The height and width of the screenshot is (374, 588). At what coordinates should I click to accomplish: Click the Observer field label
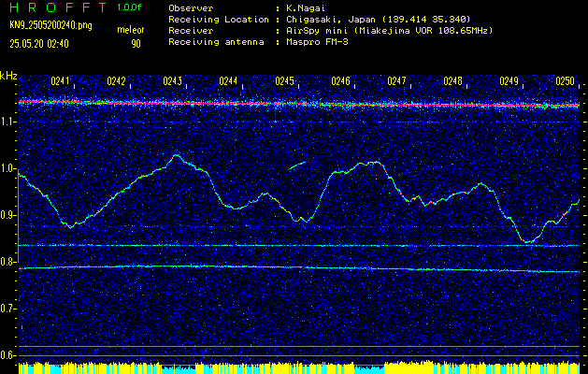[x=191, y=7]
